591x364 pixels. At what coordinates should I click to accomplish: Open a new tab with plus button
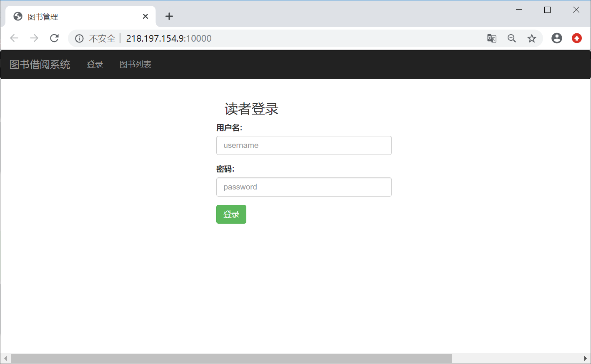point(169,16)
